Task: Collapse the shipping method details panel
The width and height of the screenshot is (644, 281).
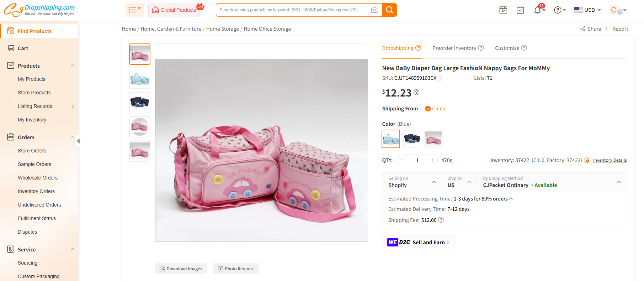Action: pyautogui.click(x=619, y=182)
